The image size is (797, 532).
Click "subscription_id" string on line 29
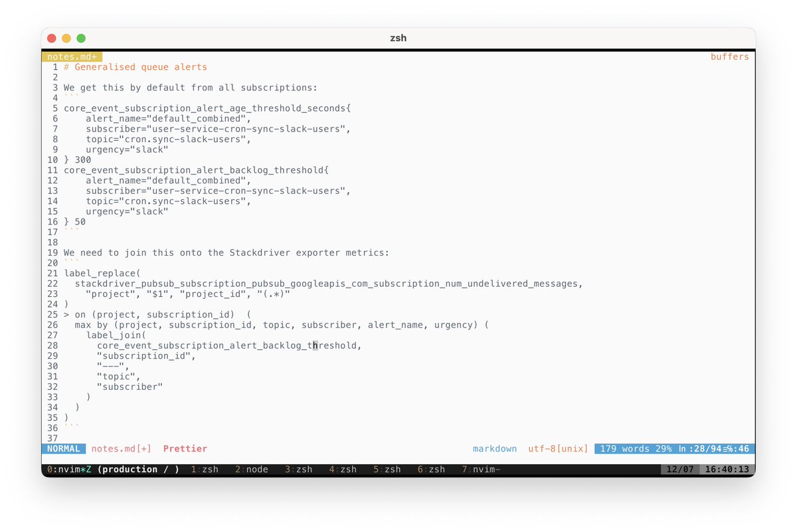pos(143,355)
